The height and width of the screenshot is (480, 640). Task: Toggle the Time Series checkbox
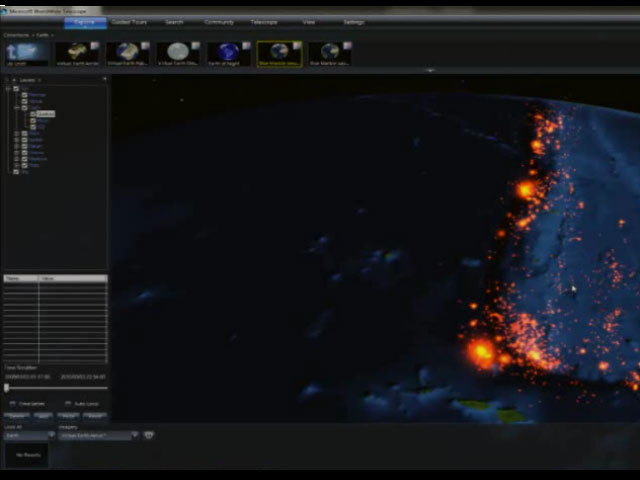[x=12, y=403]
